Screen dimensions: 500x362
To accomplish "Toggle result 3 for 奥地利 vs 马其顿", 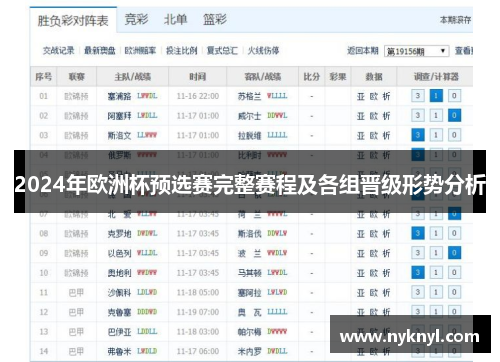I will (x=418, y=273).
